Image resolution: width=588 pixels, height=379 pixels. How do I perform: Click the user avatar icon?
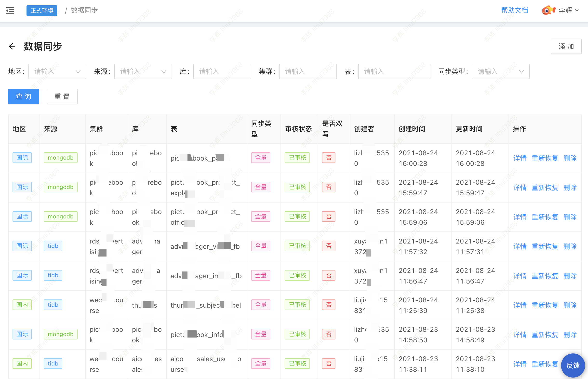548,10
